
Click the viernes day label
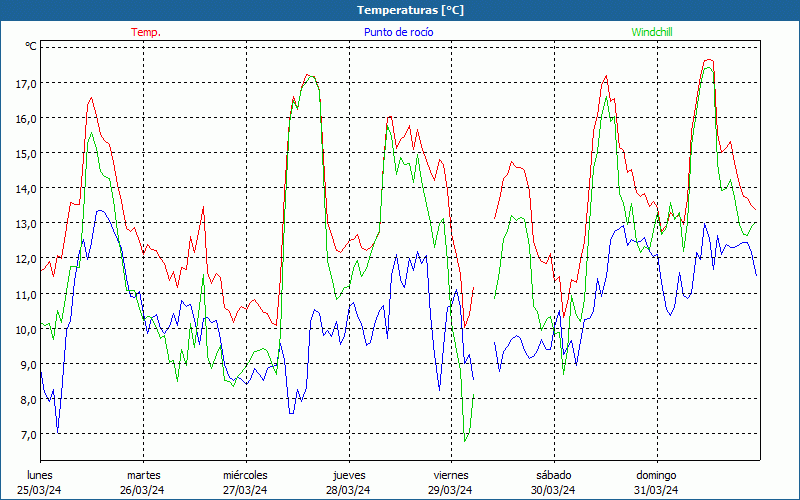(x=451, y=475)
